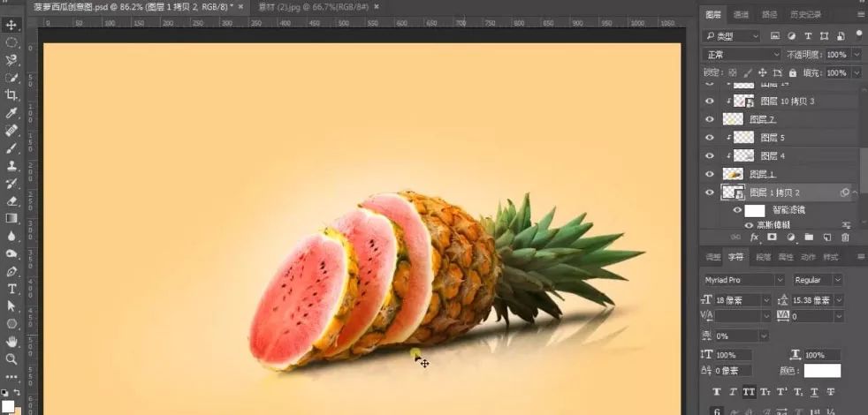Lock image pixels brush icon
Screen dimensions: 868x415
coord(748,72)
